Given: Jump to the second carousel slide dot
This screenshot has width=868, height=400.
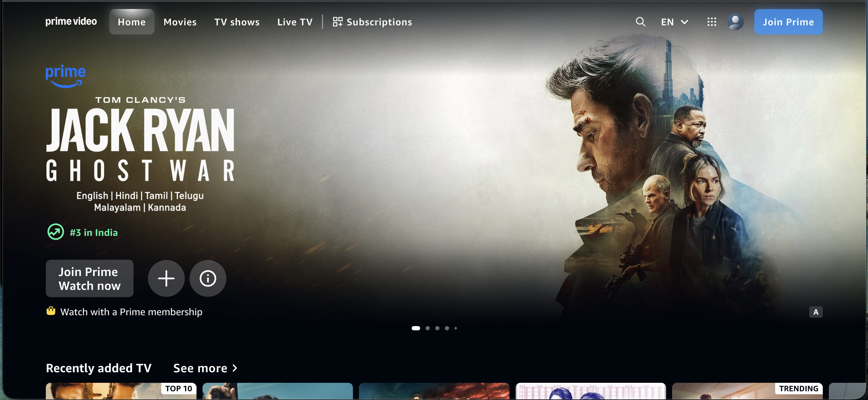Looking at the screenshot, I should coord(428,328).
